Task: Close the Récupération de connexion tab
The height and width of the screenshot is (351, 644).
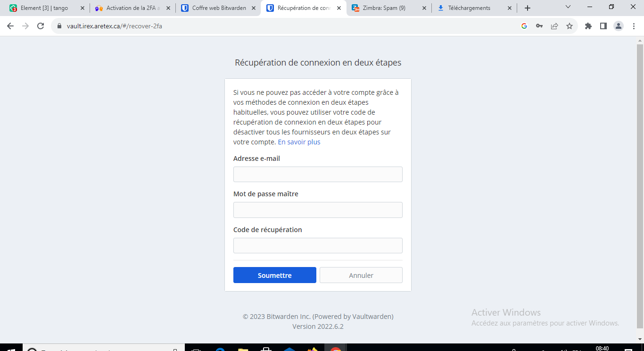Action: [339, 8]
